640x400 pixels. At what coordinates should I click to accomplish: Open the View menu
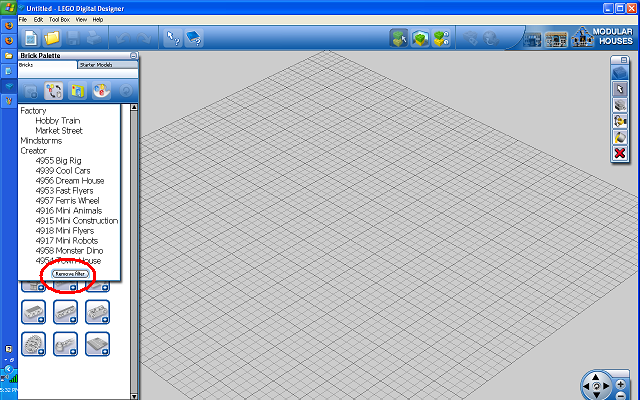pyautogui.click(x=81, y=20)
